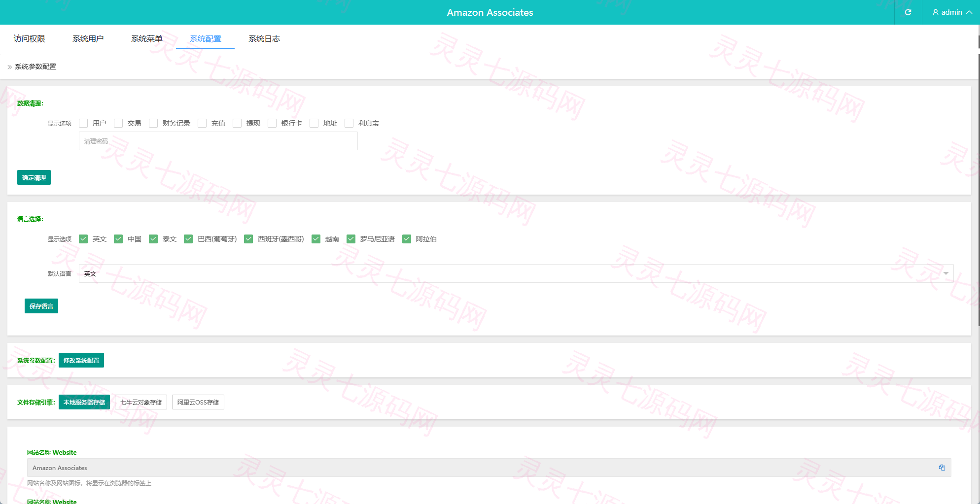
Task: Uncheck the 巴西(葡萄牙) language checkbox
Action: tap(188, 239)
